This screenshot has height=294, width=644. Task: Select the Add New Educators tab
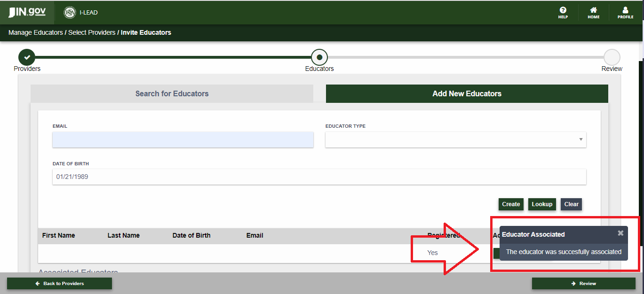pos(467,93)
